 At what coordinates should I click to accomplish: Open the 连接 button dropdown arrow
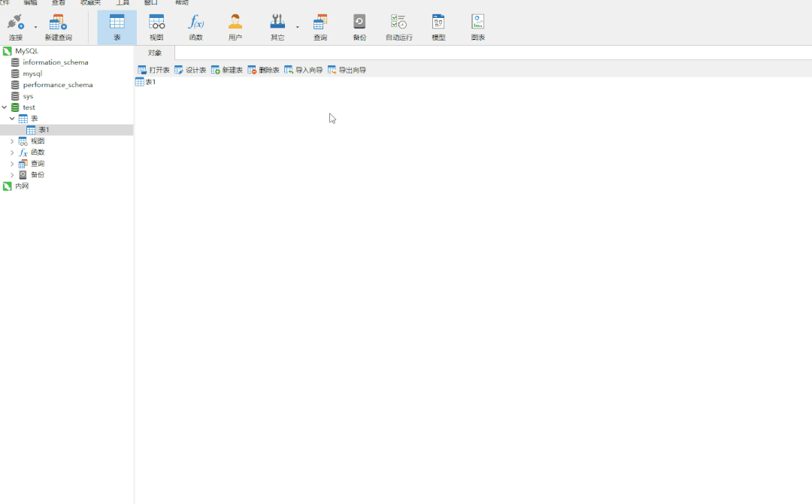point(36,27)
